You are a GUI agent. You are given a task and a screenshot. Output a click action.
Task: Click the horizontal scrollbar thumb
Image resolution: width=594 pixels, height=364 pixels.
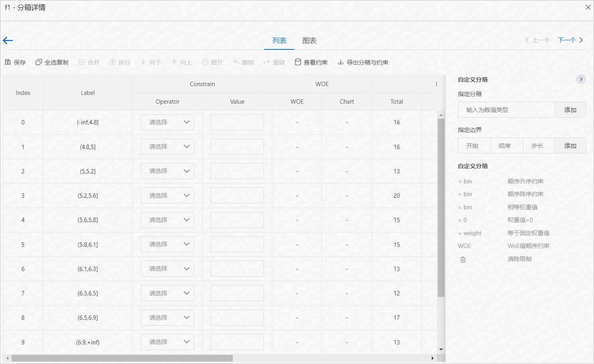(x=122, y=358)
